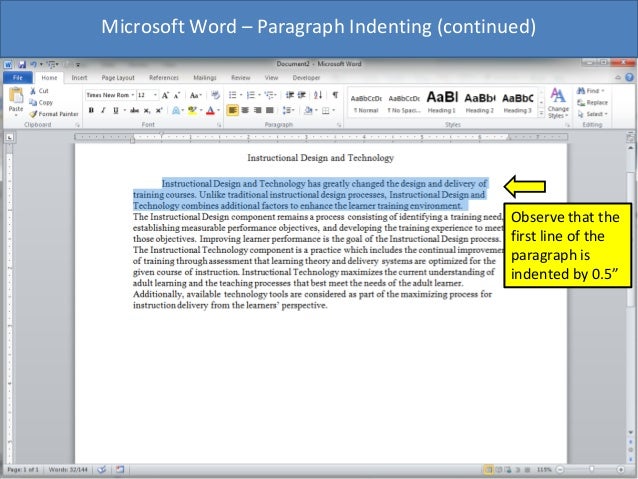Center-align the paragraph
The image size is (638, 479).
245,110
